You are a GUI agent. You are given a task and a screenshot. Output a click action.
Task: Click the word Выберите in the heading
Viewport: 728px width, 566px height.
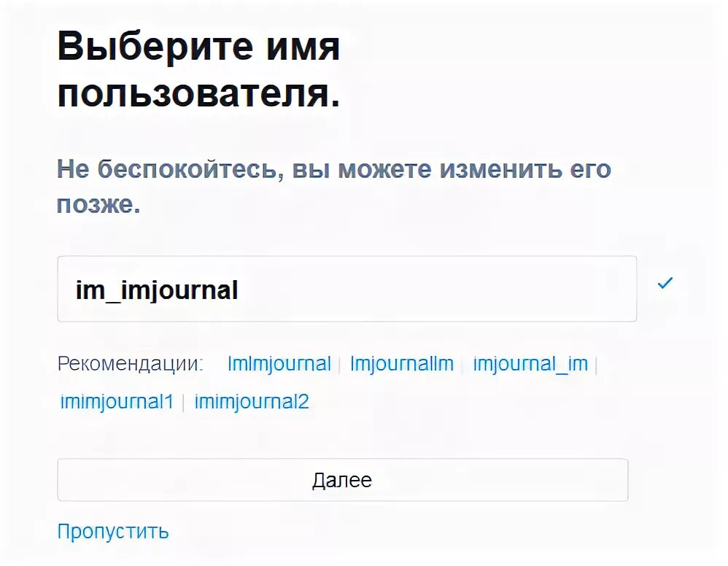coord(155,47)
